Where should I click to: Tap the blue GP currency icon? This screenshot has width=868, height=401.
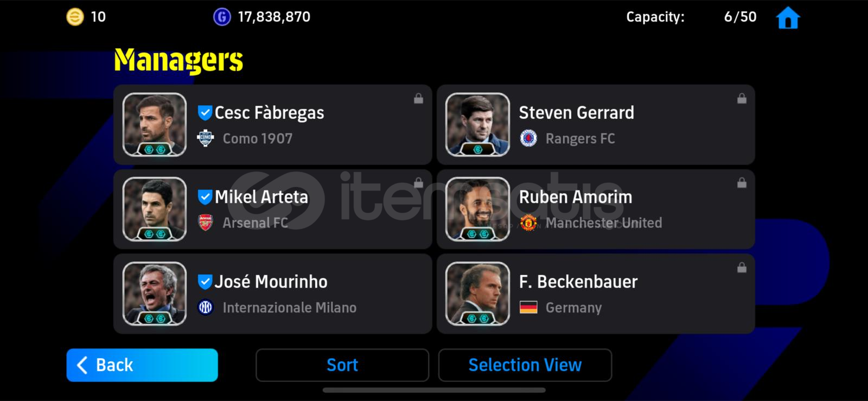tap(222, 17)
